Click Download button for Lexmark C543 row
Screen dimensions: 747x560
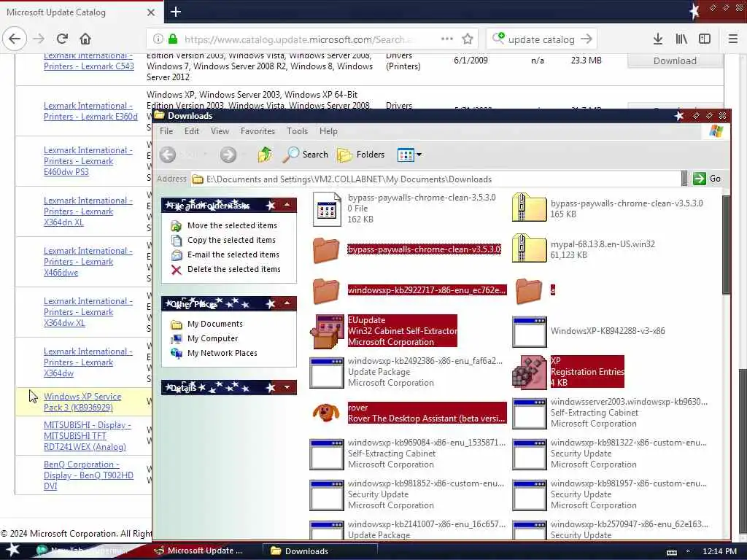pos(675,61)
